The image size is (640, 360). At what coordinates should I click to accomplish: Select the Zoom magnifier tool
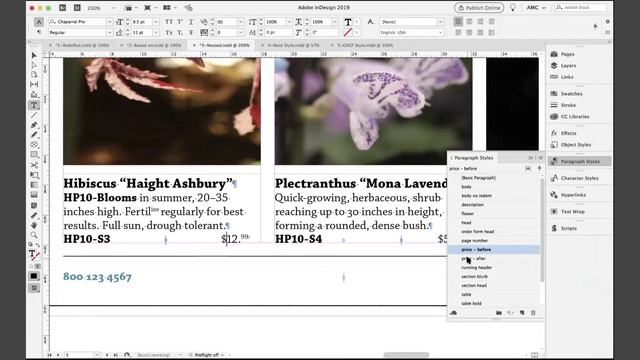pos(34,235)
